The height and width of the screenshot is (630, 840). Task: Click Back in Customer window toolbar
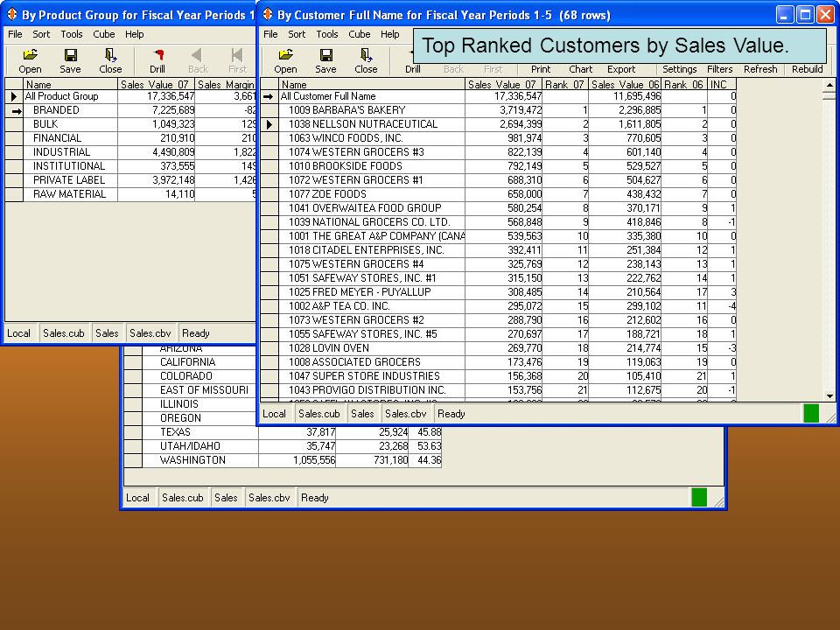[453, 69]
